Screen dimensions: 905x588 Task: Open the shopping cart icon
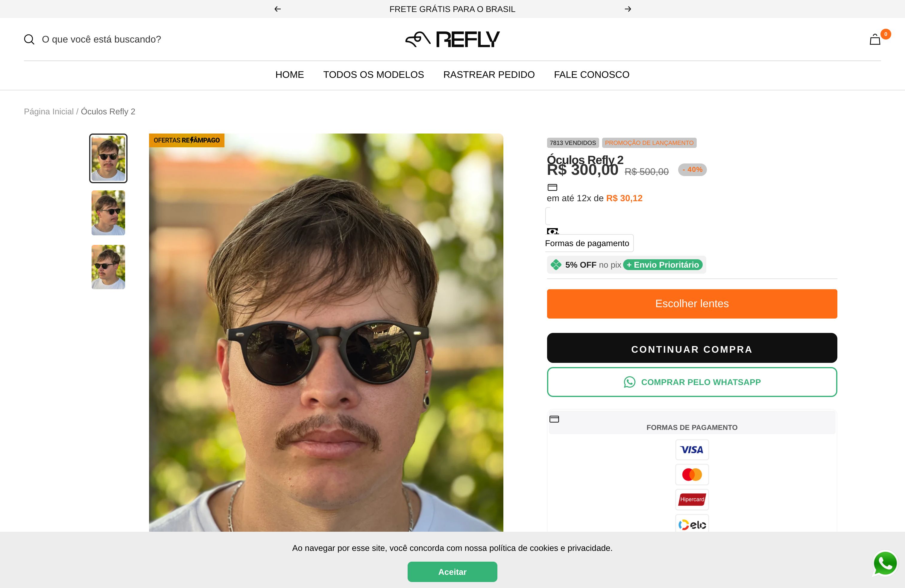[875, 39]
